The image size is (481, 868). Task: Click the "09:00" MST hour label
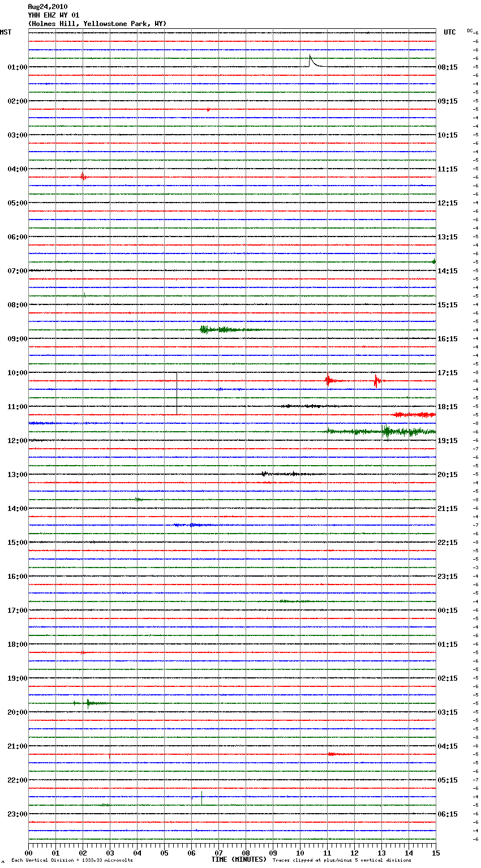click(18, 339)
